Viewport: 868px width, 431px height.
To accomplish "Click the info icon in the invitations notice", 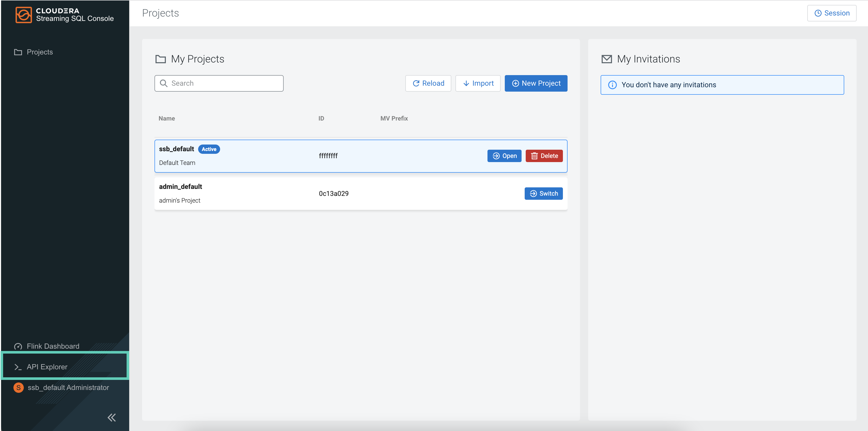I will click(612, 85).
